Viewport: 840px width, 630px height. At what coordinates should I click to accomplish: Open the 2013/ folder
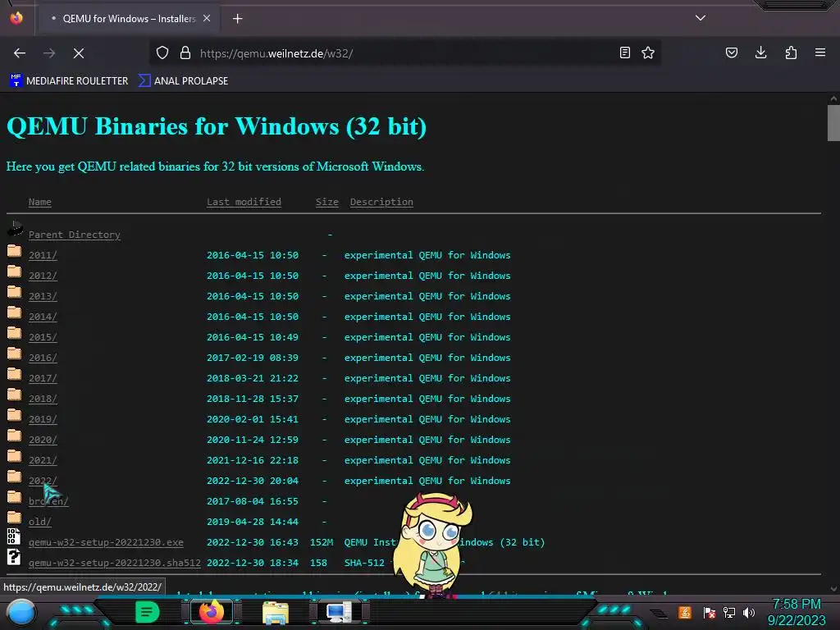[x=43, y=296]
